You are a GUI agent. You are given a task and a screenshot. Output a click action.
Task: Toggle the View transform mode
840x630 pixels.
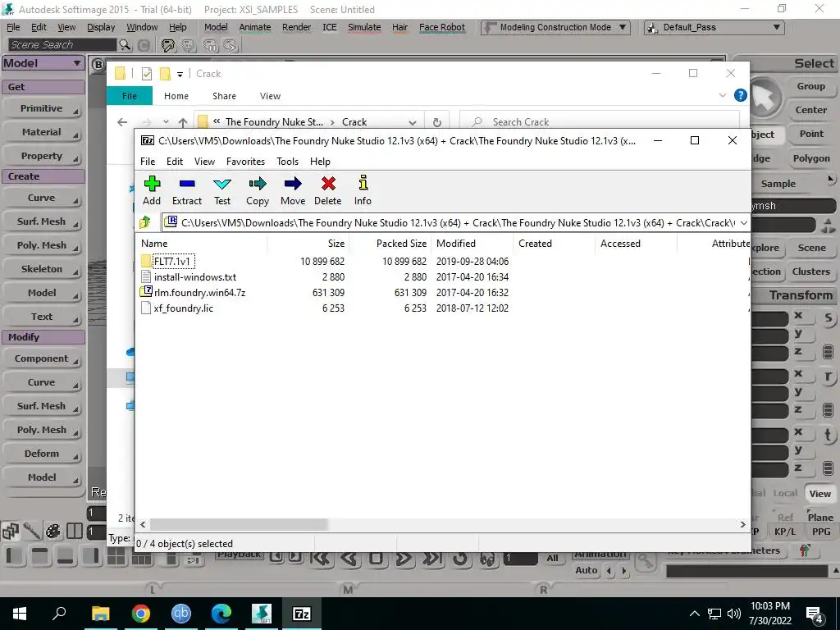pyautogui.click(x=819, y=493)
